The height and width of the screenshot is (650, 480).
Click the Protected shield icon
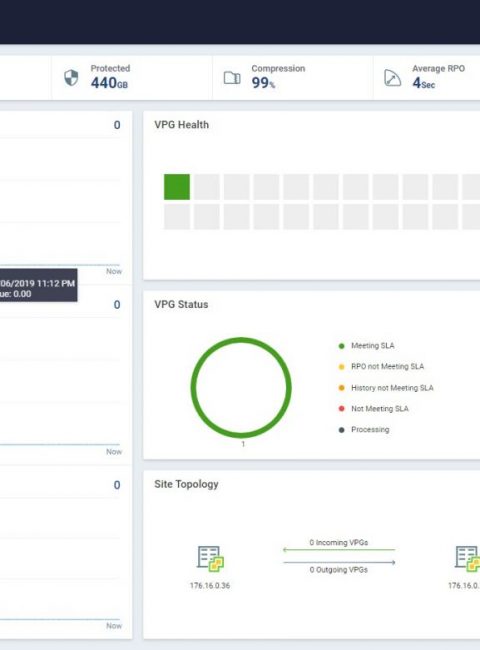tap(71, 78)
